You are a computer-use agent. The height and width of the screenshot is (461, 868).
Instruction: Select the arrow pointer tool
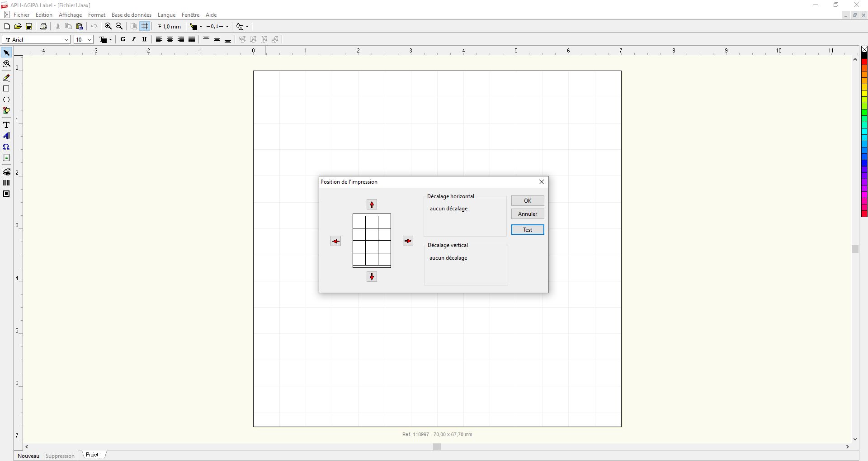coord(6,53)
